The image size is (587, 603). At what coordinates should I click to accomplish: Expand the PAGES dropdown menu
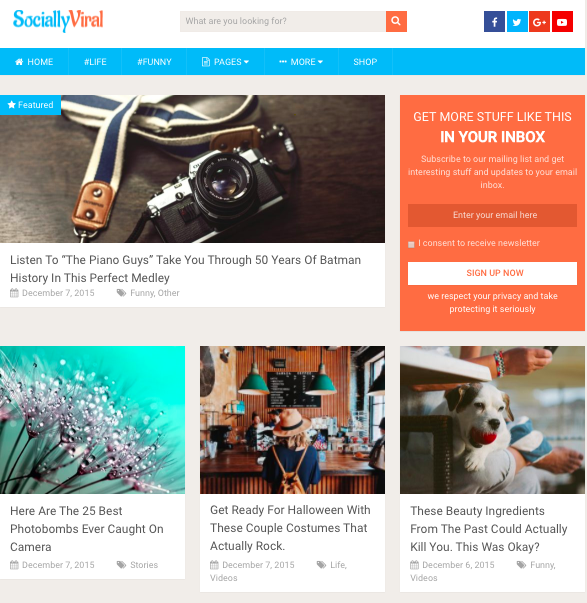click(225, 62)
